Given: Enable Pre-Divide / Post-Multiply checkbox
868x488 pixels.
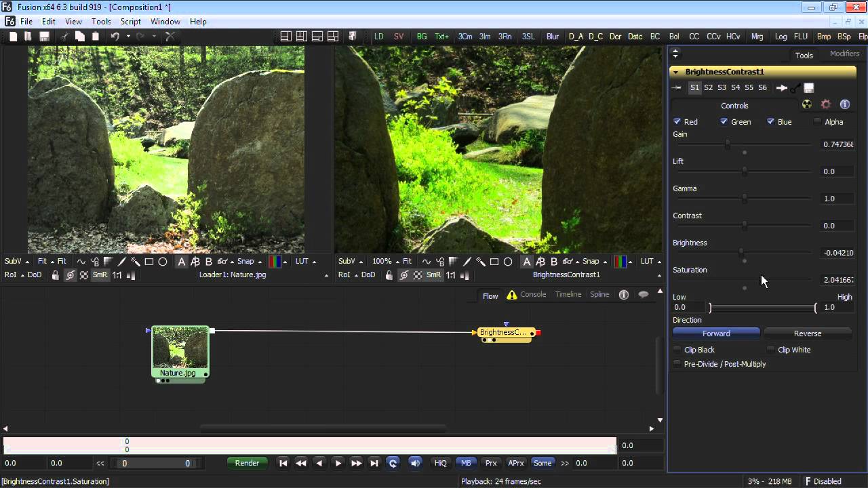Looking at the screenshot, I should (x=677, y=364).
